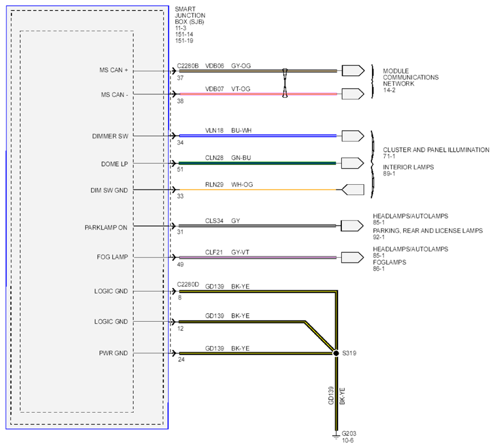
Task: Select connector label C2280D
Action: point(188,285)
